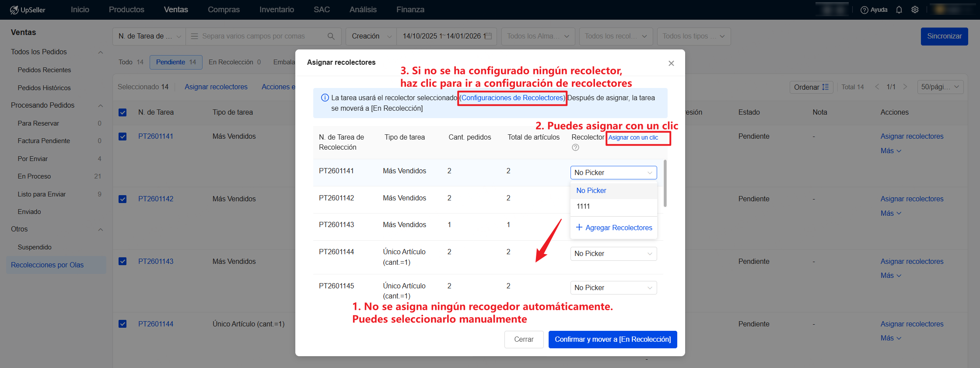980x368 pixels.
Task: Open the Análisis menu
Action: [x=363, y=10]
